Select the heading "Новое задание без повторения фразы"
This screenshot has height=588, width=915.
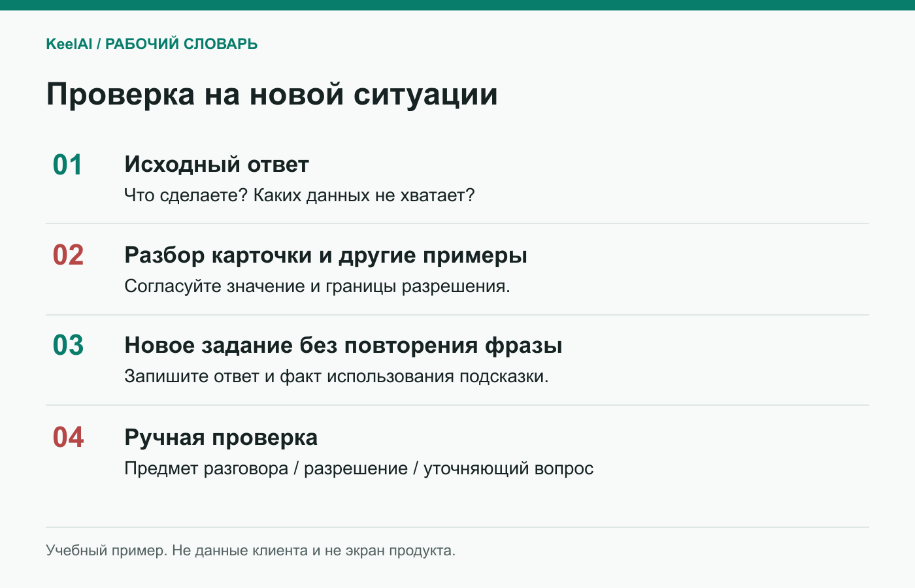343,345
